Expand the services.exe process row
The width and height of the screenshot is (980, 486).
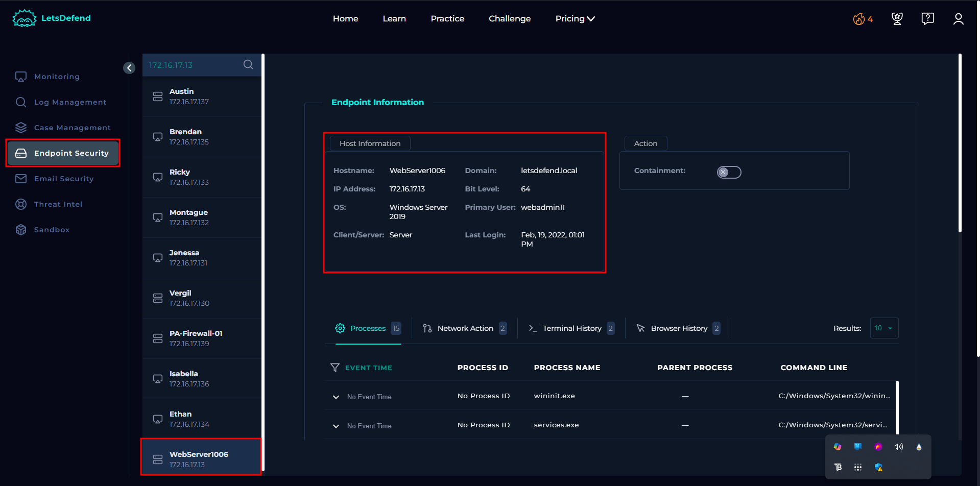[336, 426]
